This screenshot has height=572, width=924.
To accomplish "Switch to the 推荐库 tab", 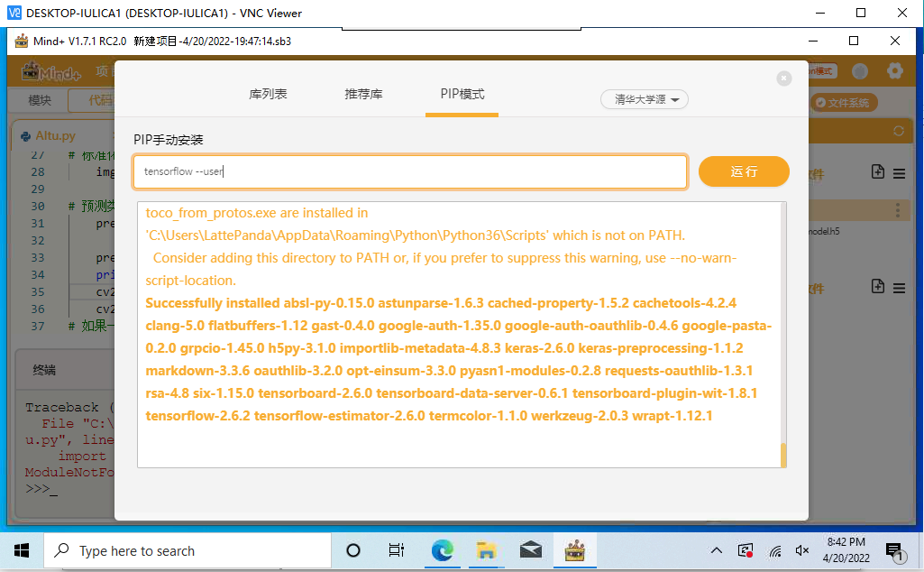I will 363,95.
